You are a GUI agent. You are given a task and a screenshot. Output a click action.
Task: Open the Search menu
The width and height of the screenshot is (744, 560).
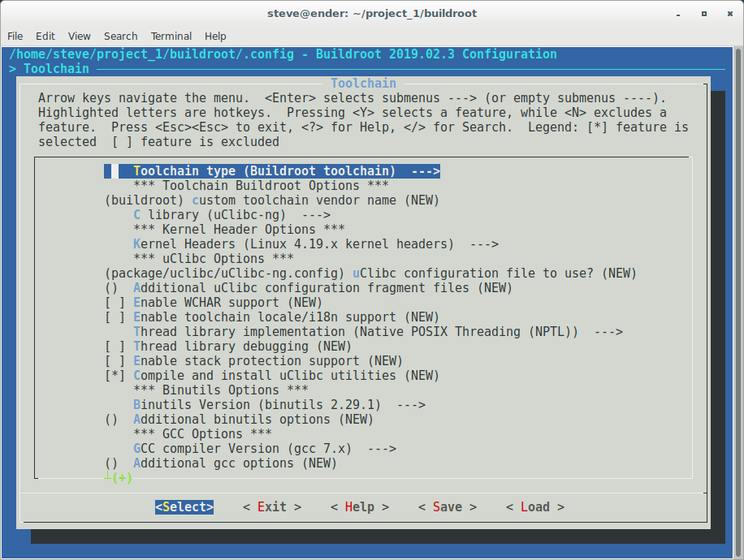tap(120, 36)
